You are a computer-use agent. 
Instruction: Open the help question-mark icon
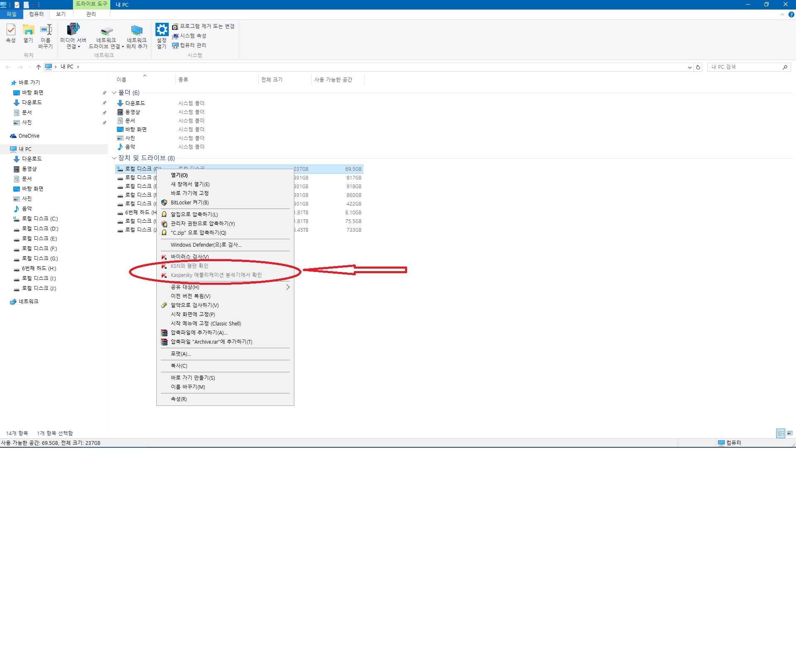click(x=791, y=15)
